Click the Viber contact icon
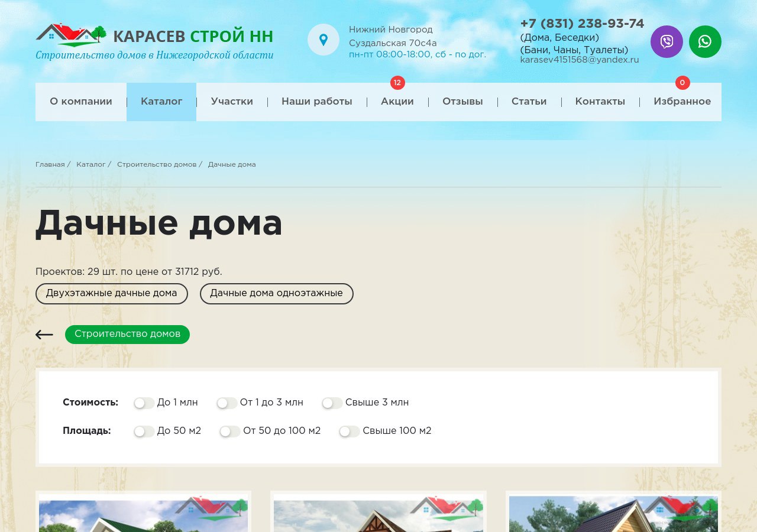 point(667,41)
